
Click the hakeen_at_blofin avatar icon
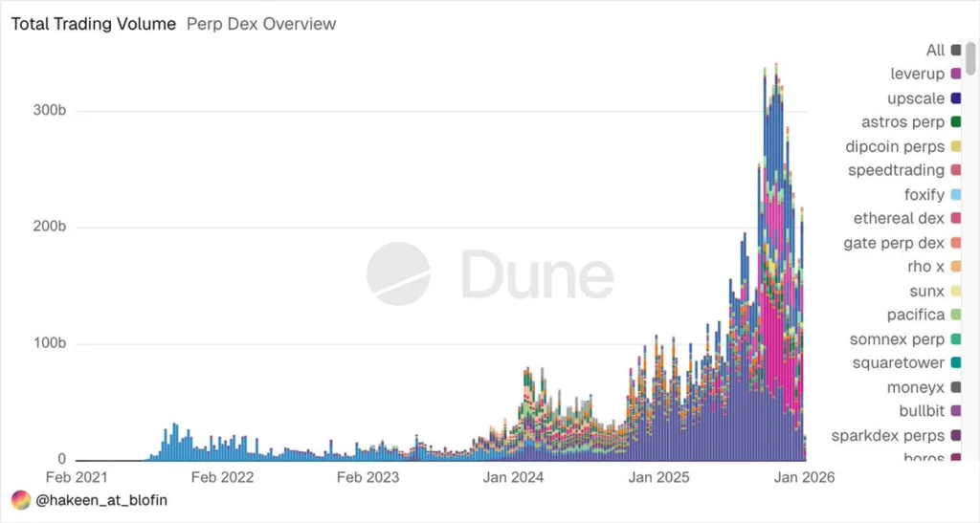(x=21, y=499)
